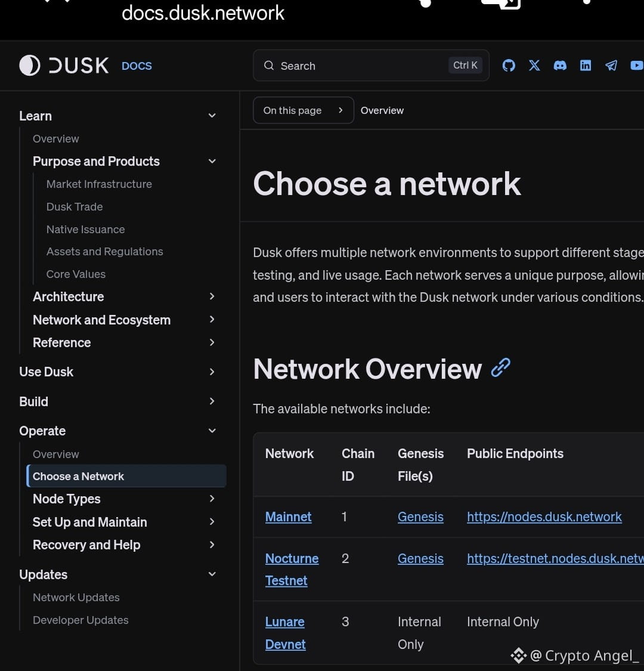Open Overview under Operate
The image size is (644, 671).
click(55, 454)
